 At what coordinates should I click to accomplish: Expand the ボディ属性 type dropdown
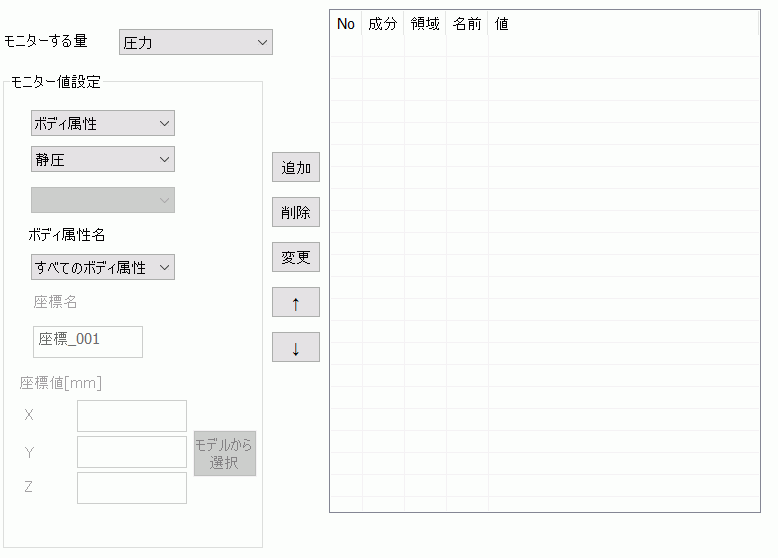coord(103,123)
